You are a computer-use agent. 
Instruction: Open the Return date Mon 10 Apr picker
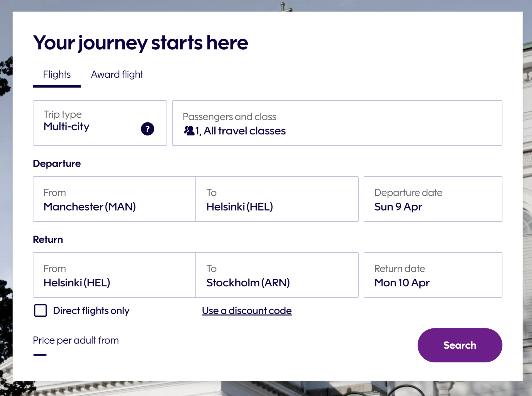433,275
